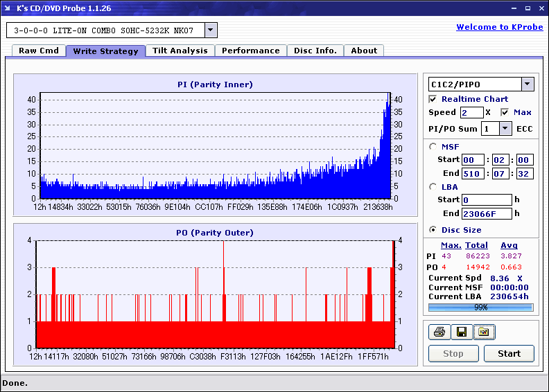549x392 pixels.
Task: Open the LITE-ON drive selection dropdown
Action: (211, 30)
